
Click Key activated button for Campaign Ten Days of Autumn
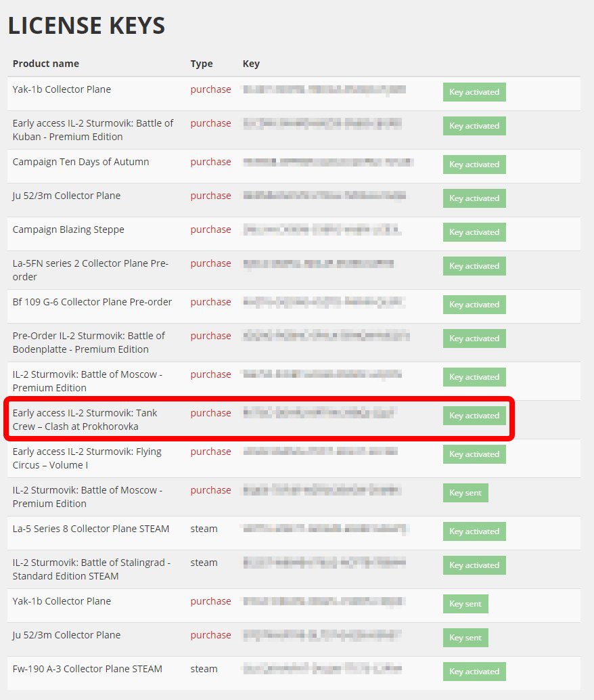[474, 165]
